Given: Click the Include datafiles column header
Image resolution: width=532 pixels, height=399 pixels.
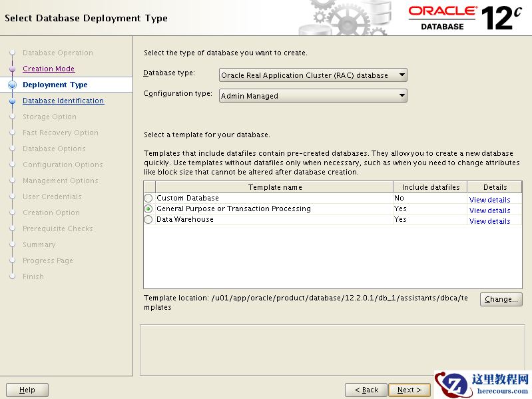Looking at the screenshot, I should point(429,187).
